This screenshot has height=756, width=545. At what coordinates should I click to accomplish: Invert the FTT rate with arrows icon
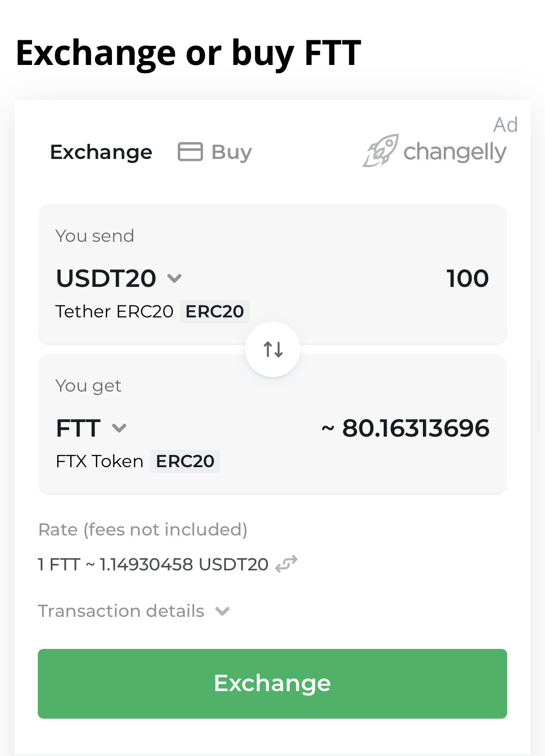click(286, 564)
